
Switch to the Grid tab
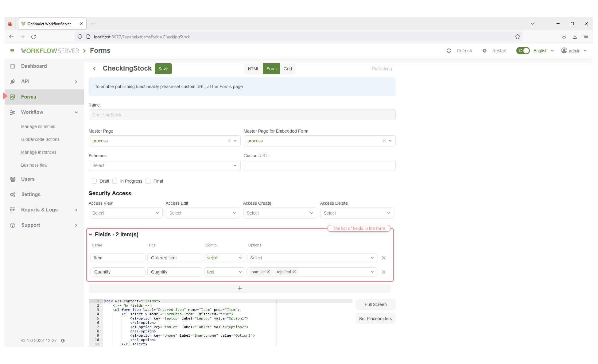[x=288, y=69]
